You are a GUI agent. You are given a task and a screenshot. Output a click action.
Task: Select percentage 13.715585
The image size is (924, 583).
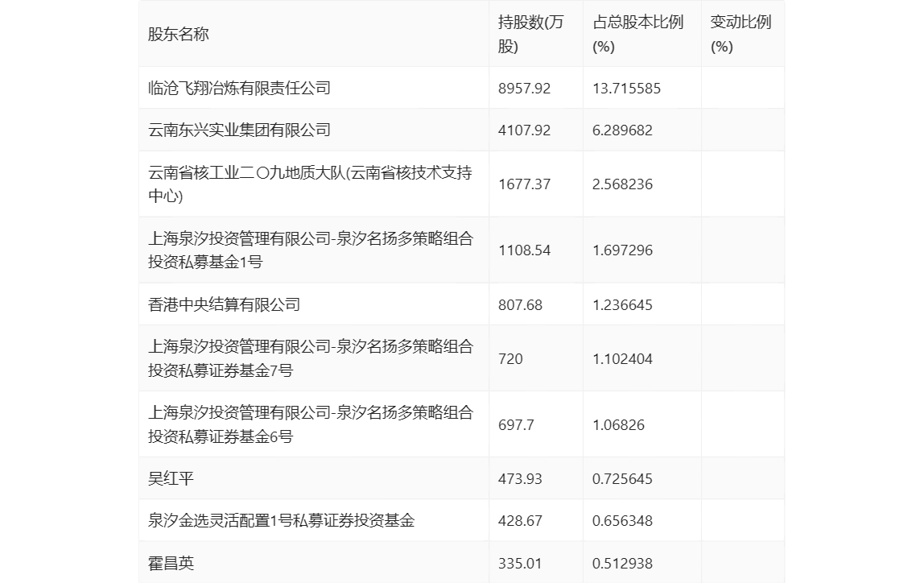point(626,89)
